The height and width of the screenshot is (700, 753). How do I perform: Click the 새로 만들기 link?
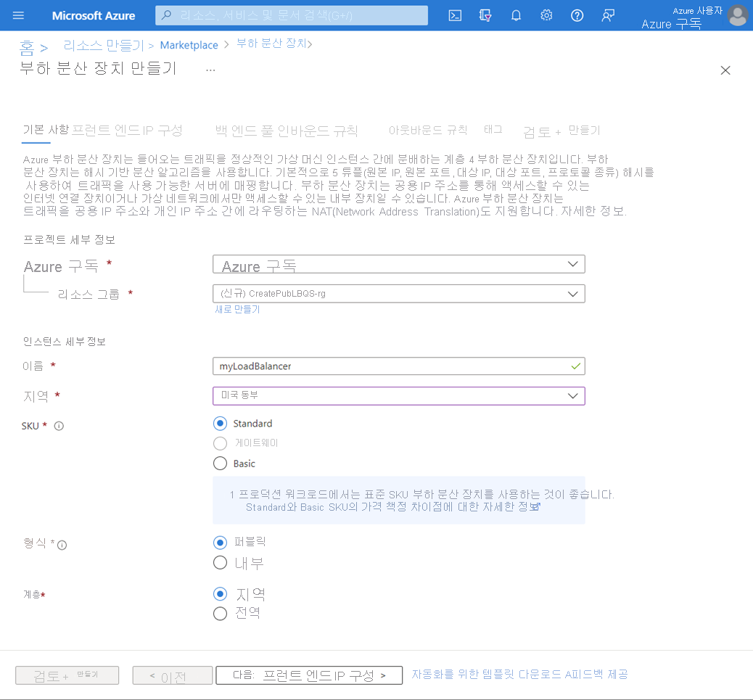(237, 310)
